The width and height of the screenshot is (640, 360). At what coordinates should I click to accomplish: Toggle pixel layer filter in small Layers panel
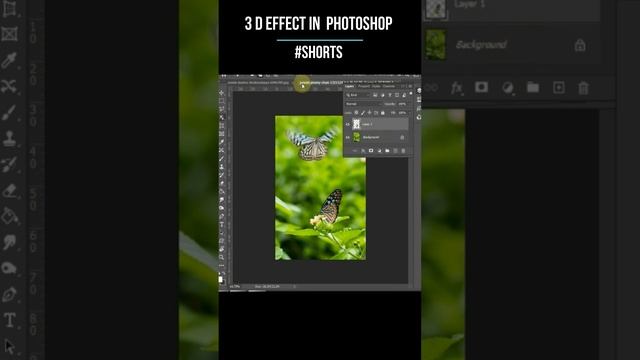(375, 95)
